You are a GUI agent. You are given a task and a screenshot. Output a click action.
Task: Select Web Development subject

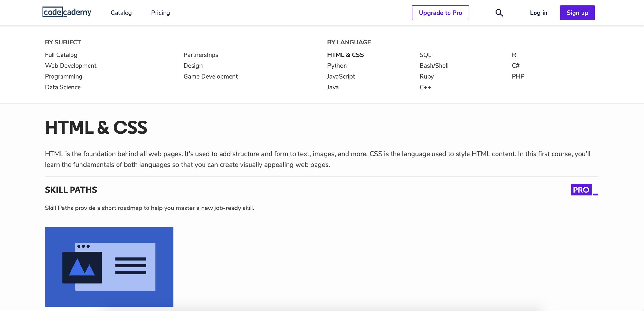[x=71, y=66]
